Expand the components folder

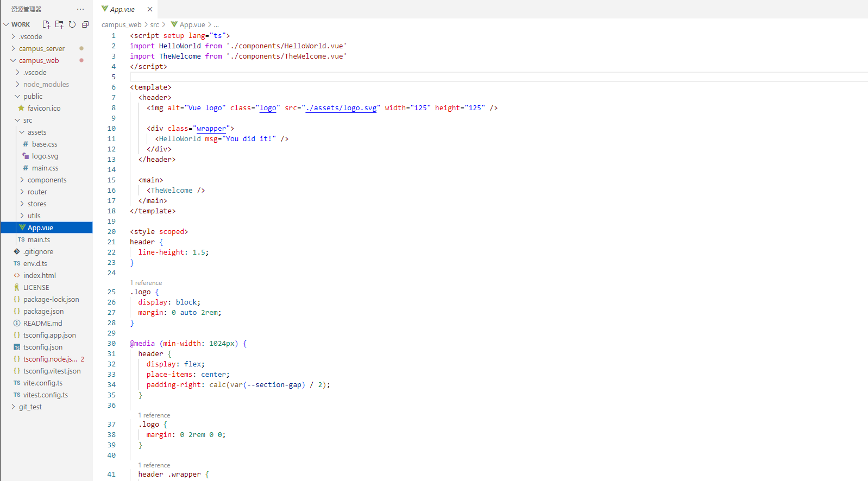(47, 180)
